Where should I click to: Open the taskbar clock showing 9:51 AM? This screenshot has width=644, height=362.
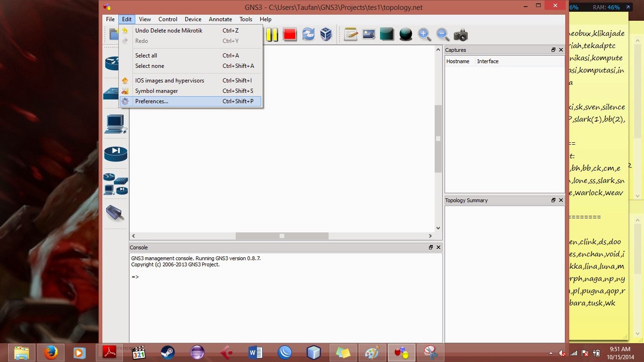pyautogui.click(x=620, y=353)
